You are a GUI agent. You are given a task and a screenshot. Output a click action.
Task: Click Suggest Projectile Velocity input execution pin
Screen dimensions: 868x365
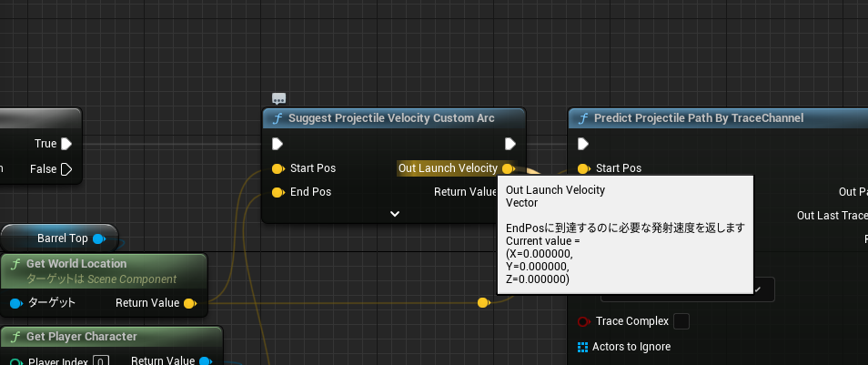pyautogui.click(x=278, y=144)
